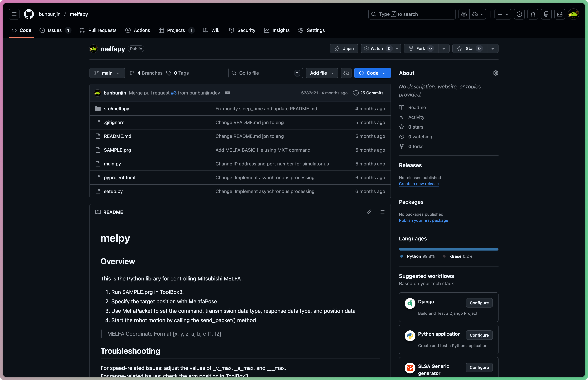Open the main branch switcher
This screenshot has height=380, width=588.
pyautogui.click(x=107, y=73)
